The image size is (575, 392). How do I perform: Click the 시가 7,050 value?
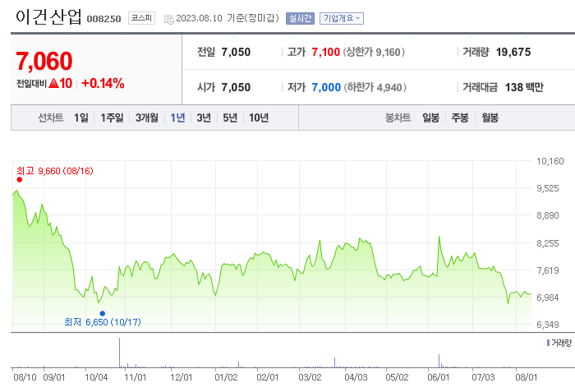pos(236,87)
